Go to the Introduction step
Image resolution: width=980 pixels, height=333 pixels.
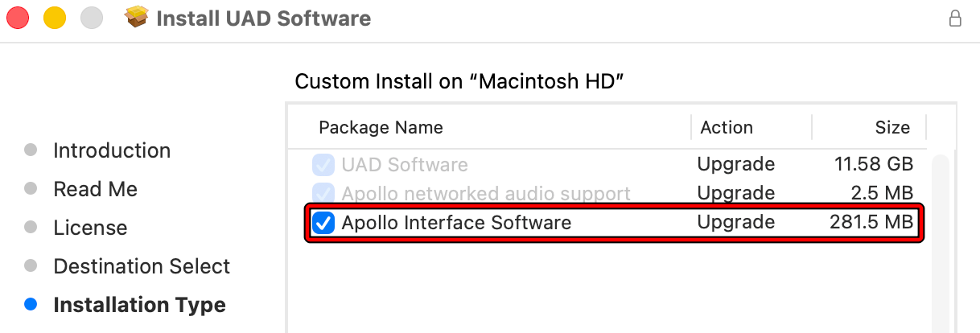[x=112, y=150]
